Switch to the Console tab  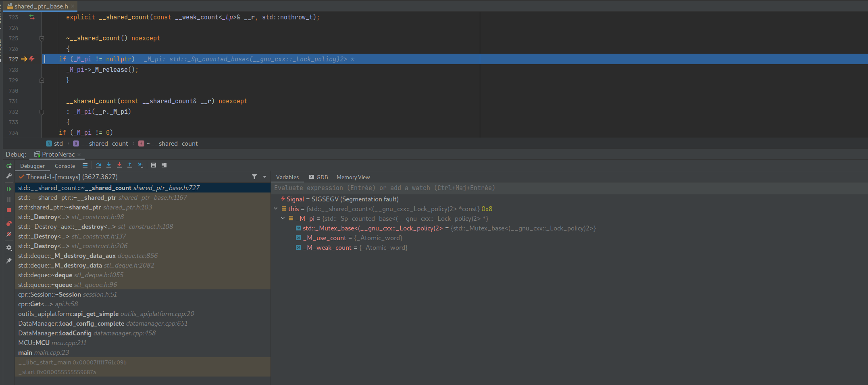(65, 165)
